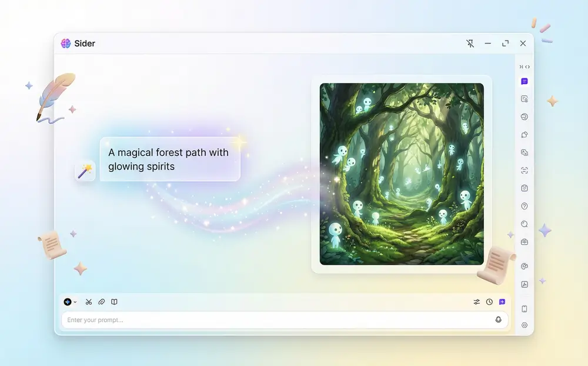Click the magic wand icon beside the prompt bubble
The height and width of the screenshot is (366, 588).
point(85,171)
